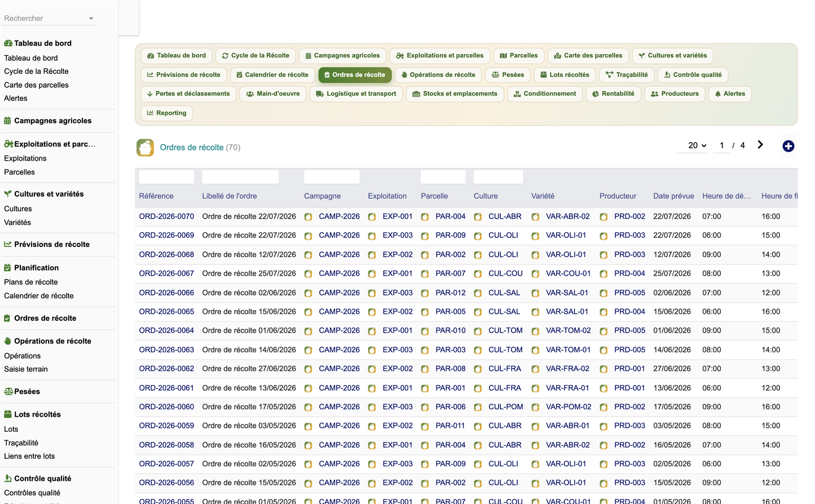Image resolution: width=815 pixels, height=504 pixels.
Task: Open the Alertes tab
Action: point(730,94)
